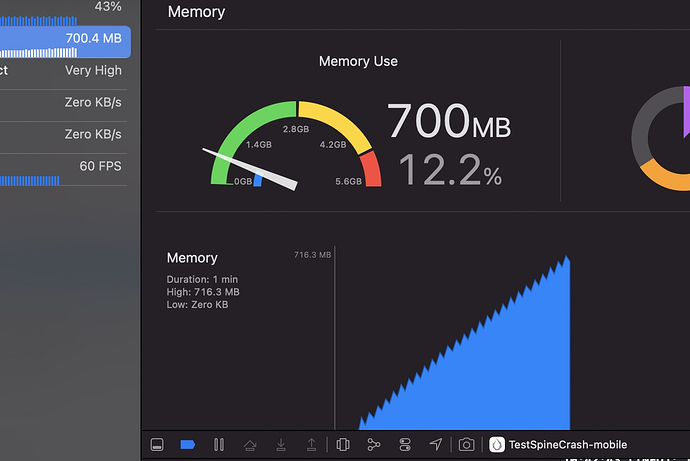Click the 5.6GB gauge label

tap(349, 181)
